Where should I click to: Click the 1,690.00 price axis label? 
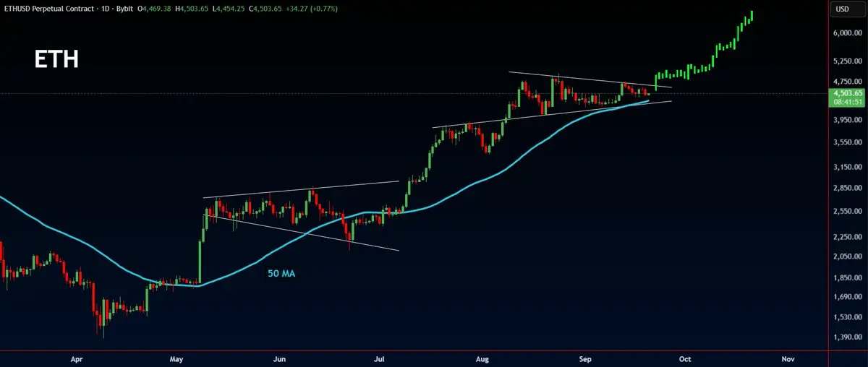tap(848, 297)
